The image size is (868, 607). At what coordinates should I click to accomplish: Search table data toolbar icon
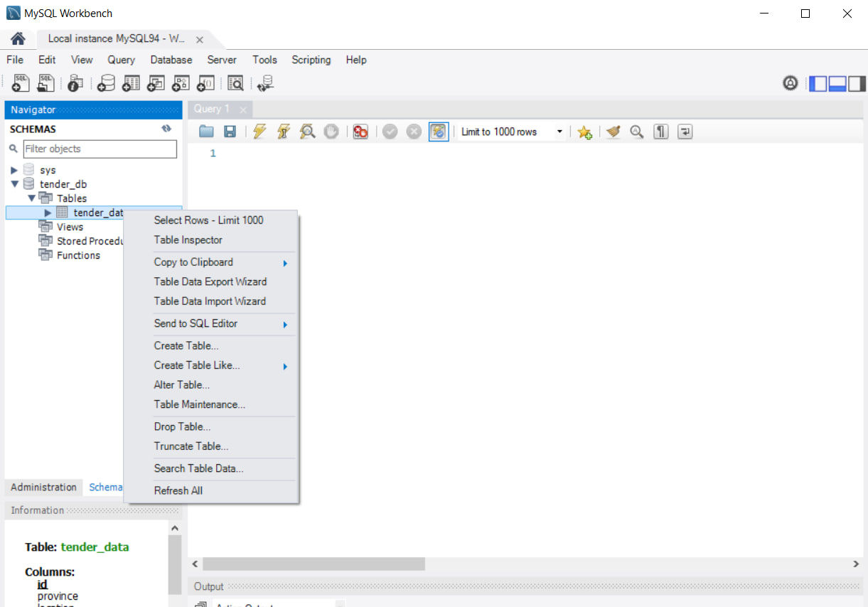(235, 83)
